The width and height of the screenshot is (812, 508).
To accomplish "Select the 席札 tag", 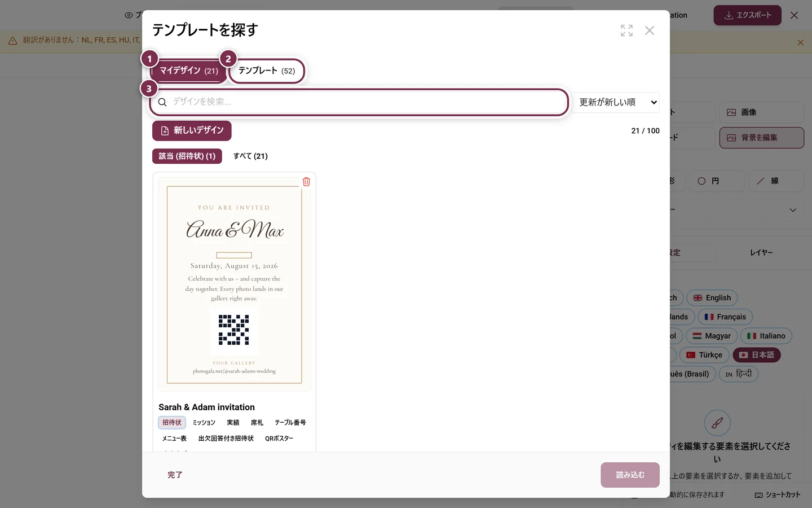I will [x=257, y=423].
